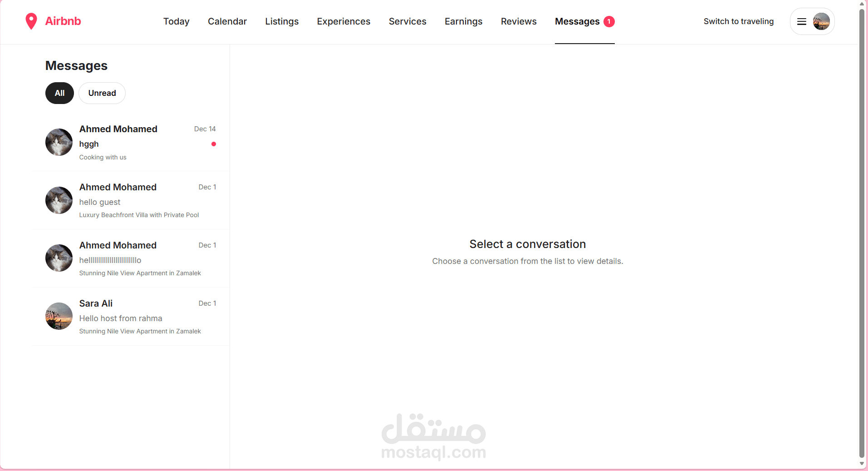Click Luxury Beachfront Villa with Private Pool label
Image resolution: width=868 pixels, height=471 pixels.
point(139,215)
